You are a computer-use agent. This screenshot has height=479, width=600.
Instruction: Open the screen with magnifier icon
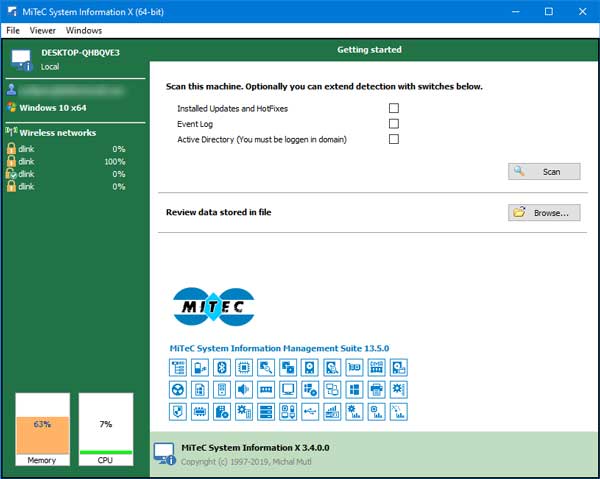pos(266,367)
